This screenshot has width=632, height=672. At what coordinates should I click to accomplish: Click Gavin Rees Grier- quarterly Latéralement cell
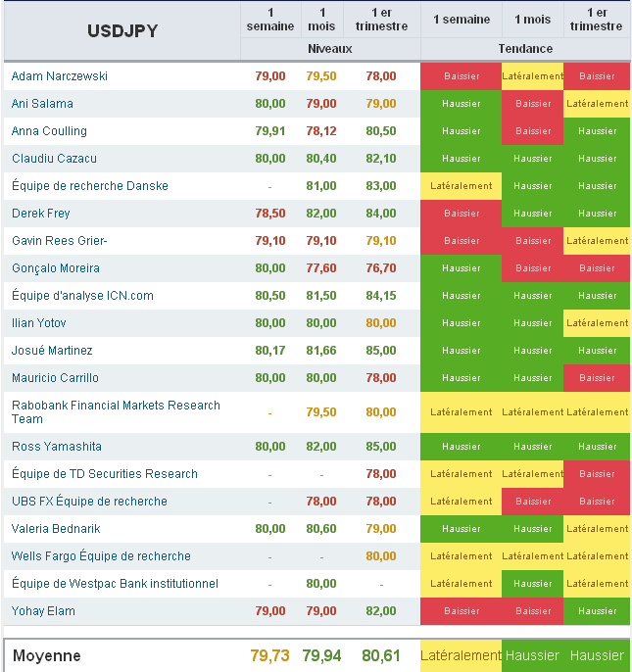tap(597, 241)
